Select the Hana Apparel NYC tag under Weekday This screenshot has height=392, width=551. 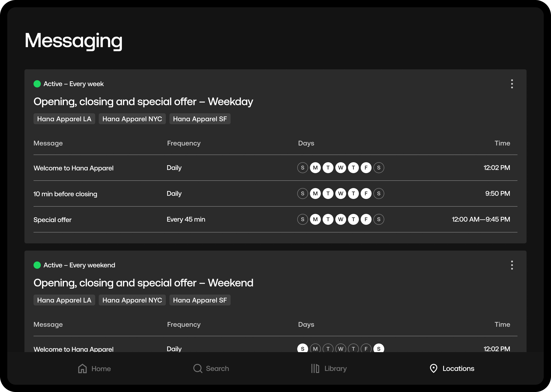(x=132, y=119)
